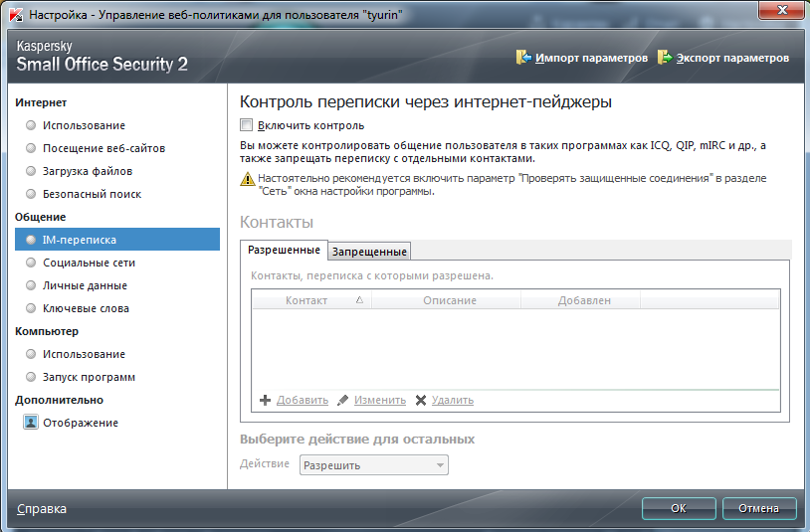The image size is (810, 532).
Task: Click status circle beside Посещение веб-сайтов
Action: (31, 148)
